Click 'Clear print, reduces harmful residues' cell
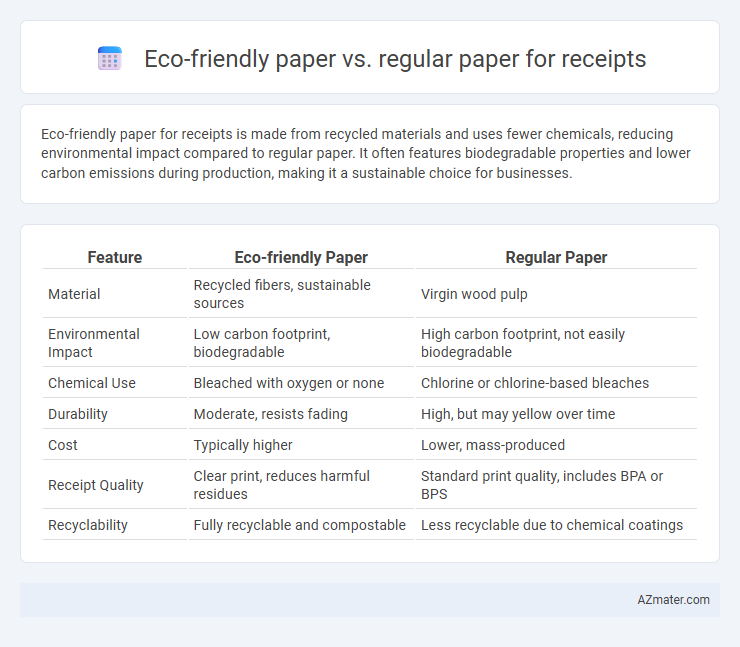Screen dimensions: 740x647 click(301, 485)
